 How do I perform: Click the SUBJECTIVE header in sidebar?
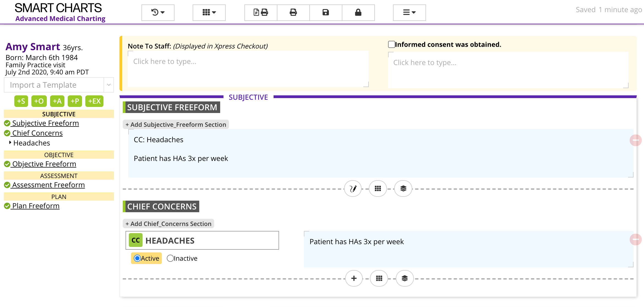pos(59,114)
